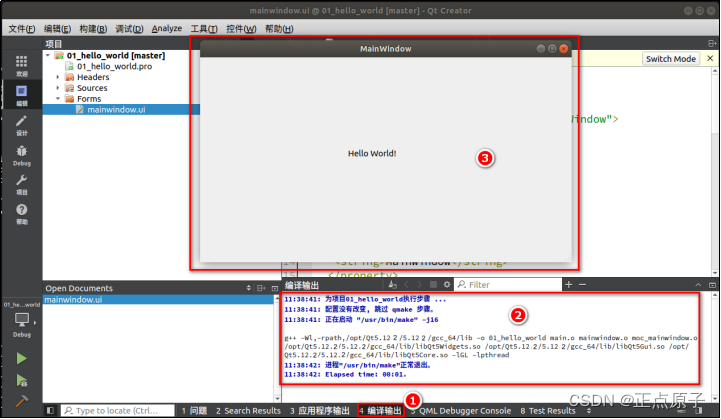
Task: Open the QML Debugger Console tab
Action: tap(461, 411)
